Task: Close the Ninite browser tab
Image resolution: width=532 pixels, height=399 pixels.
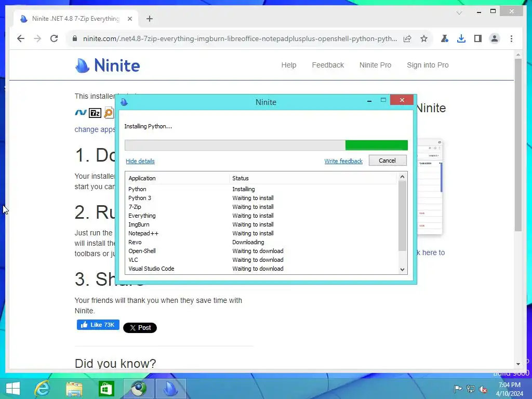Action: pyautogui.click(x=129, y=19)
